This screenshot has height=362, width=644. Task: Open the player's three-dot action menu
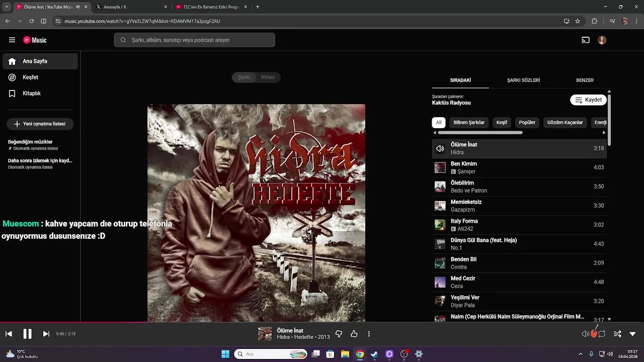point(369,334)
